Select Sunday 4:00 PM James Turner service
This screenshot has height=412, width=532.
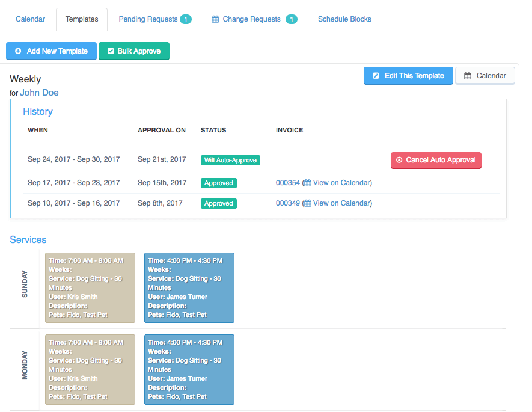click(x=189, y=287)
